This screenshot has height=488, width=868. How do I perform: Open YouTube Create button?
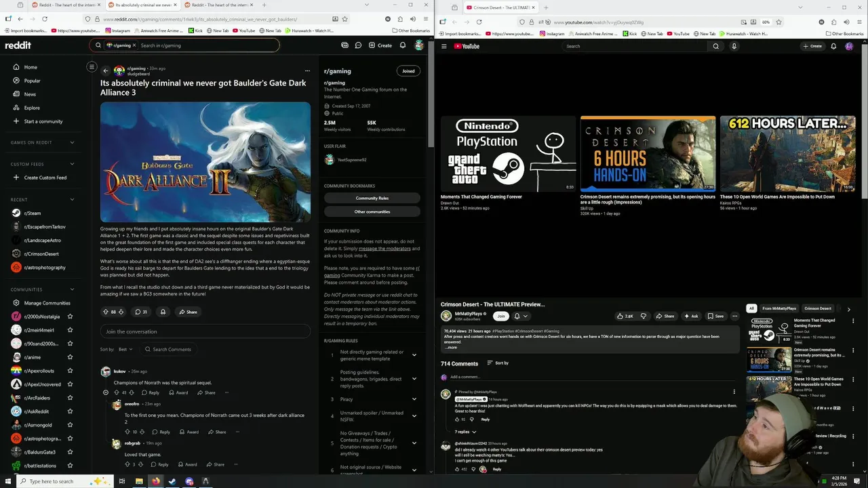tap(812, 46)
